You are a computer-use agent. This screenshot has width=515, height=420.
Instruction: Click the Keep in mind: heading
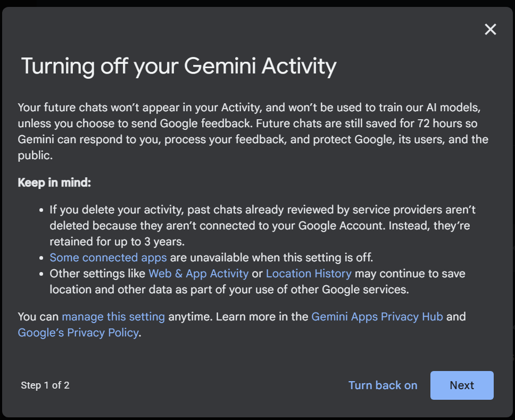54,183
